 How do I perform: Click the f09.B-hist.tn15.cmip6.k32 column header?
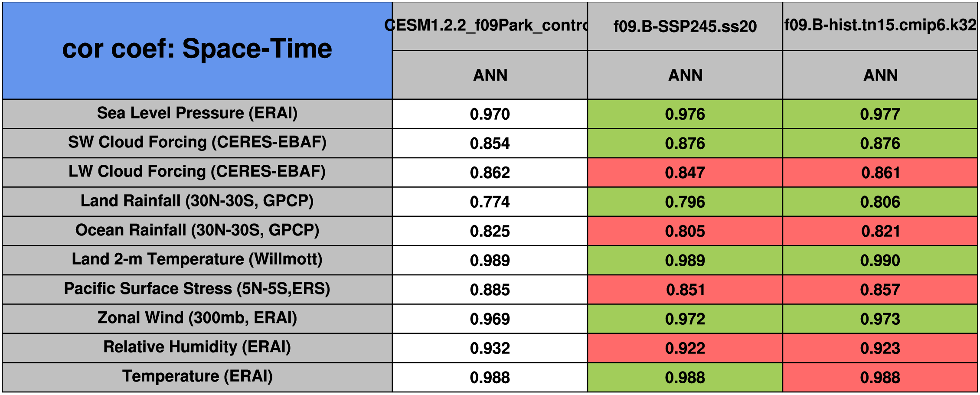pos(880,26)
